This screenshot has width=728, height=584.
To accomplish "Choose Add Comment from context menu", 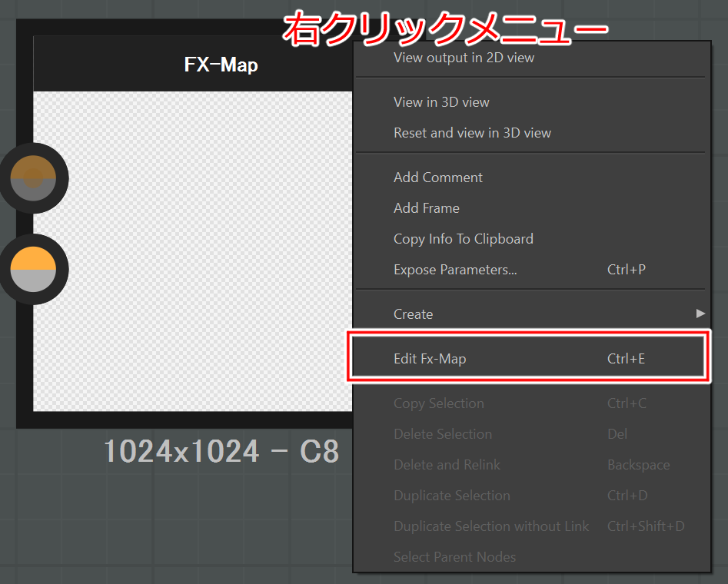I will pos(530,178).
